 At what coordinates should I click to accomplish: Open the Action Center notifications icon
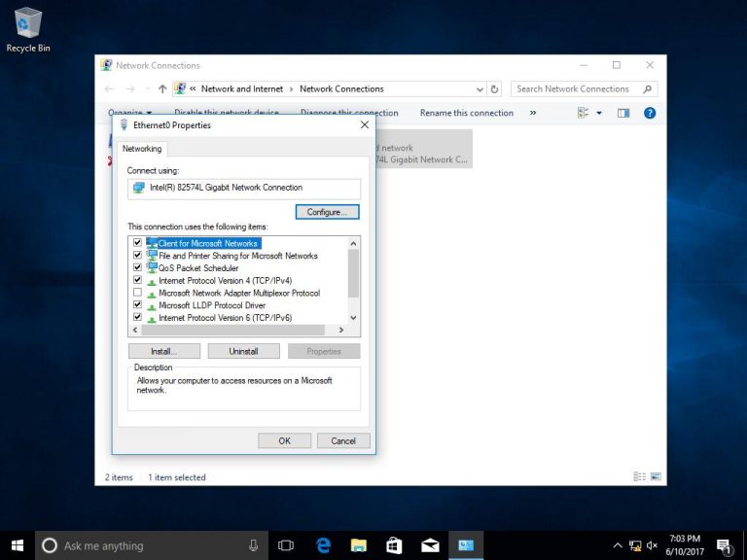tap(724, 546)
